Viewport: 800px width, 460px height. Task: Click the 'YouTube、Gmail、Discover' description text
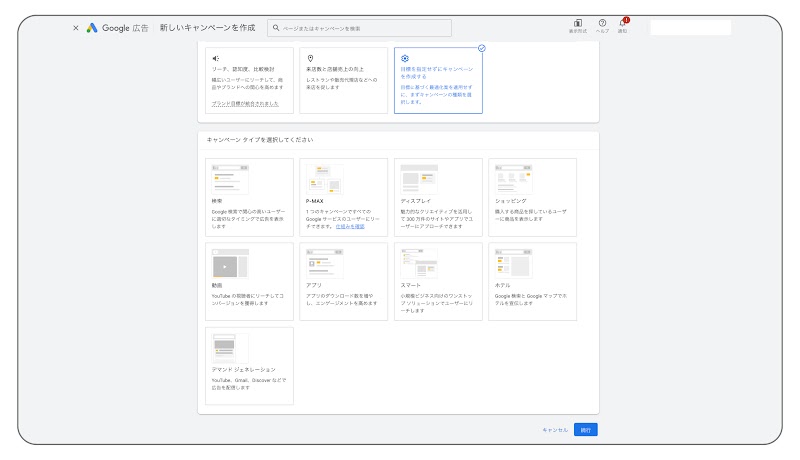[x=249, y=384]
